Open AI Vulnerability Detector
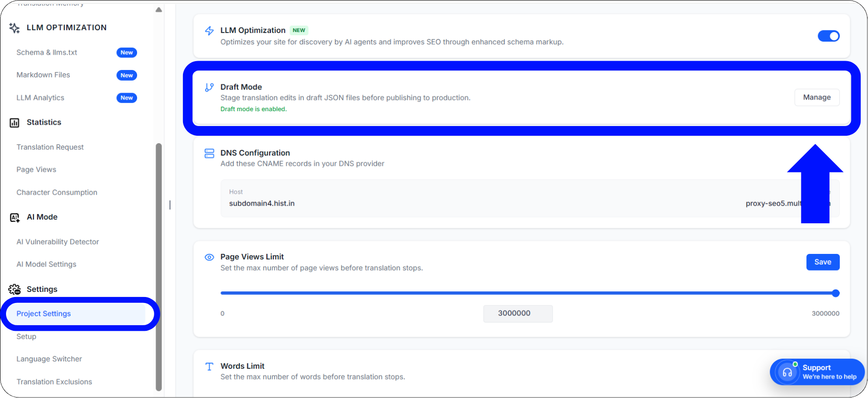The width and height of the screenshot is (868, 398). point(58,242)
